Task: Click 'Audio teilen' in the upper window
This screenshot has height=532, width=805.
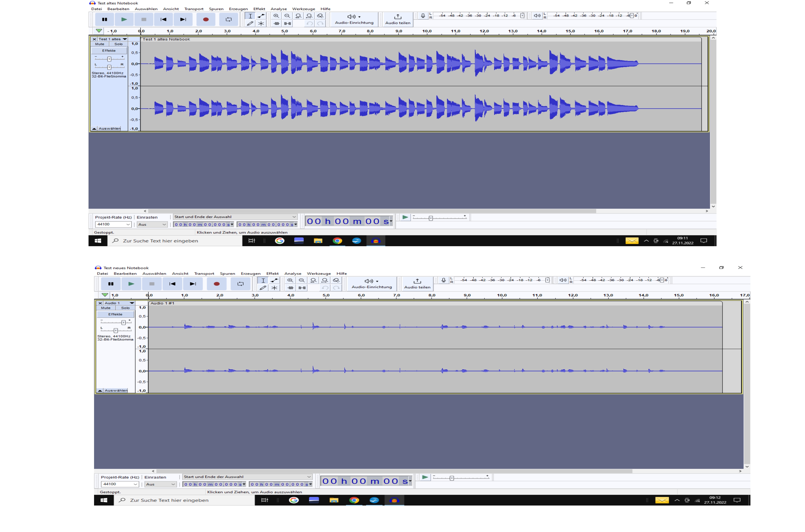Action: click(398, 19)
